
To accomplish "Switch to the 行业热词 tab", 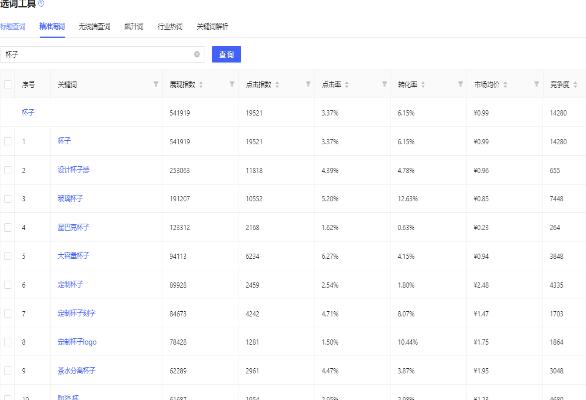I will pyautogui.click(x=170, y=27).
